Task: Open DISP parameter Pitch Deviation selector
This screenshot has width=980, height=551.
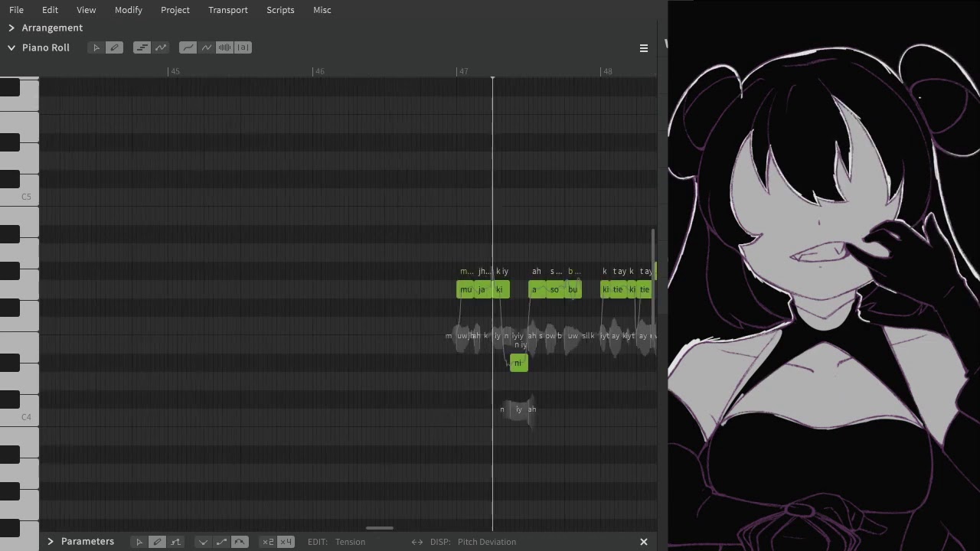Action: (x=487, y=542)
